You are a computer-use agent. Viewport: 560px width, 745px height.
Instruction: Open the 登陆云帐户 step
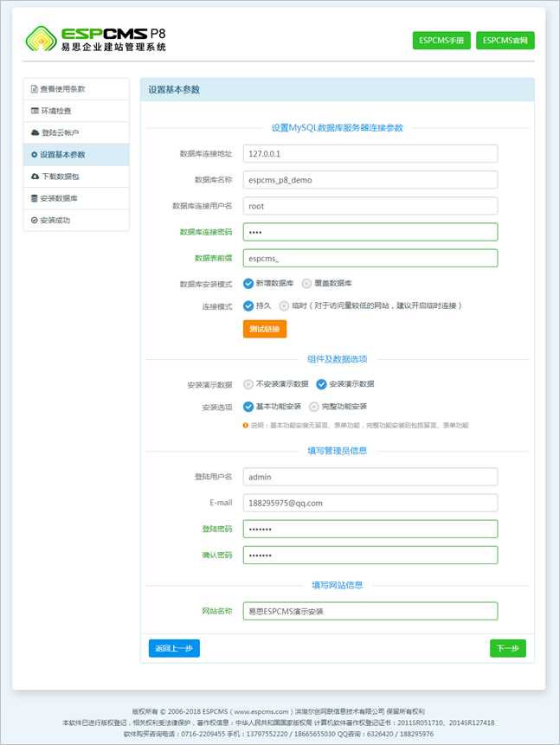76,132
